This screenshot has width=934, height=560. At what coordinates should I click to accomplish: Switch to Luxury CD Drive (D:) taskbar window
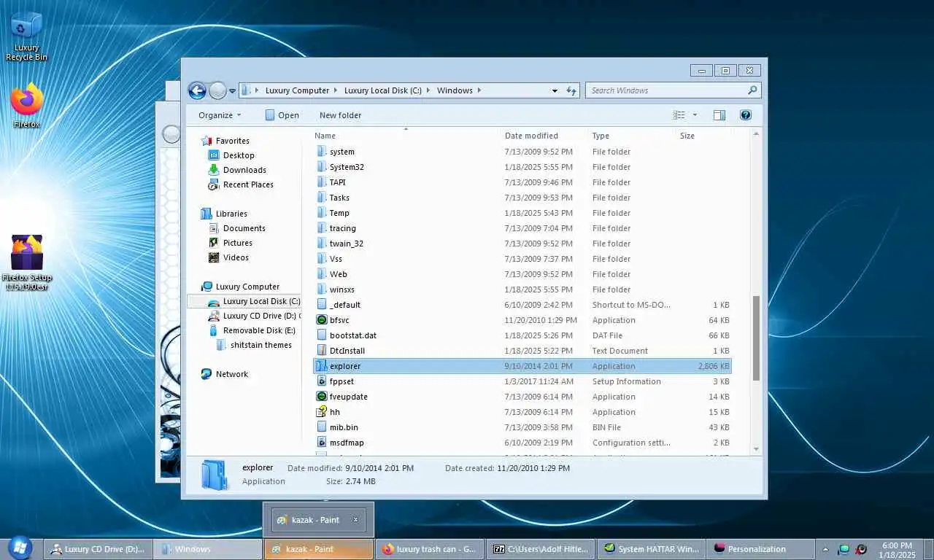pos(97,549)
